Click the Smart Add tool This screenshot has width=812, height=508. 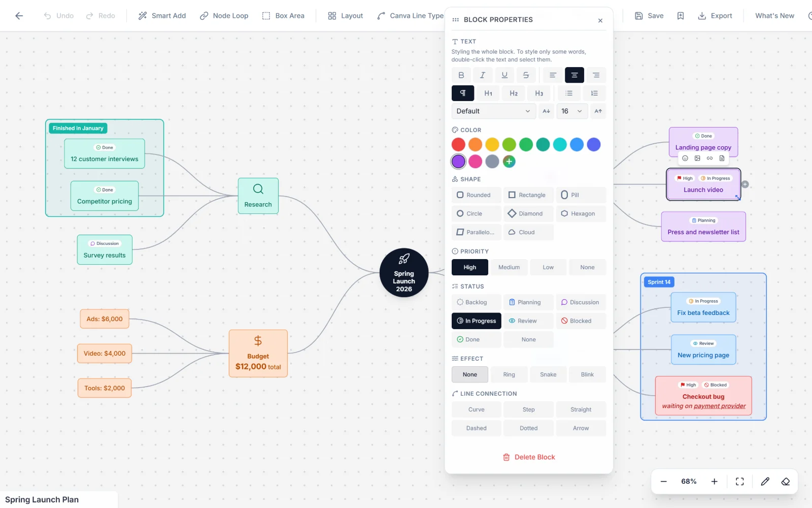(162, 16)
